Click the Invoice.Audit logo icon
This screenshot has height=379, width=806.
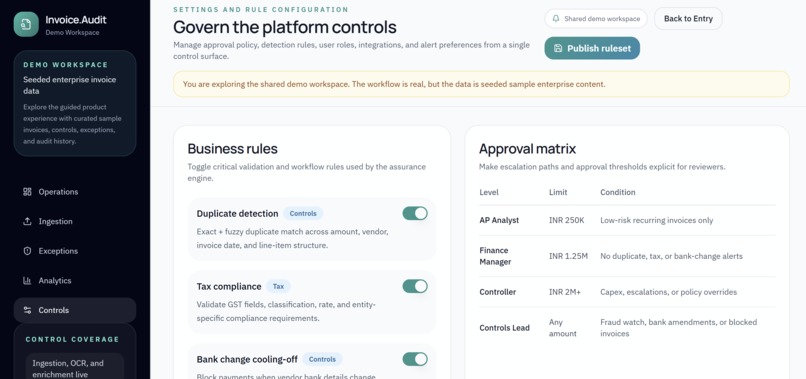coord(26,24)
